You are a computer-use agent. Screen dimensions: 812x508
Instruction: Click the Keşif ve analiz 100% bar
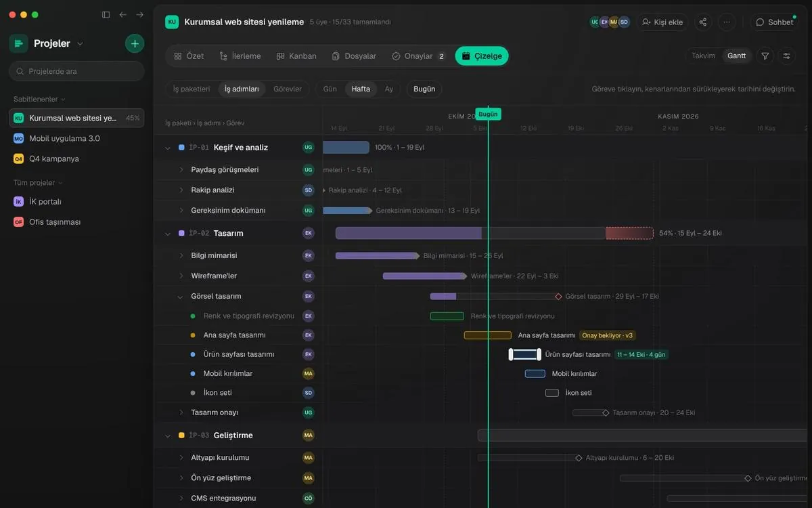click(346, 148)
